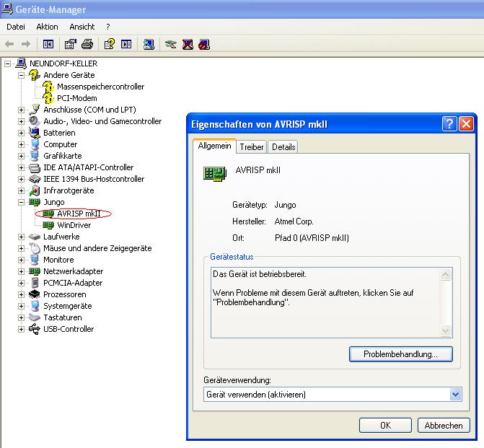Image resolution: width=484 pixels, height=448 pixels.
Task: Click the update driver toolbar icon
Action: click(171, 45)
